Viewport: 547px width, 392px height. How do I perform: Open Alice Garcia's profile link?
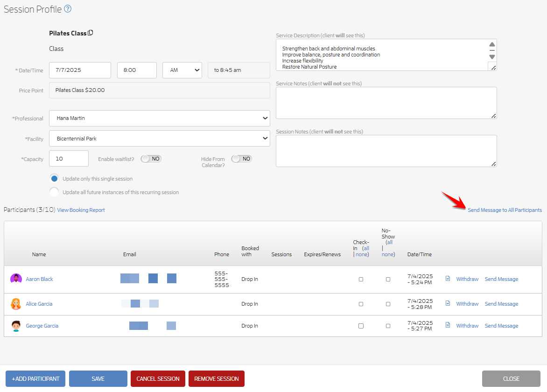coord(39,304)
